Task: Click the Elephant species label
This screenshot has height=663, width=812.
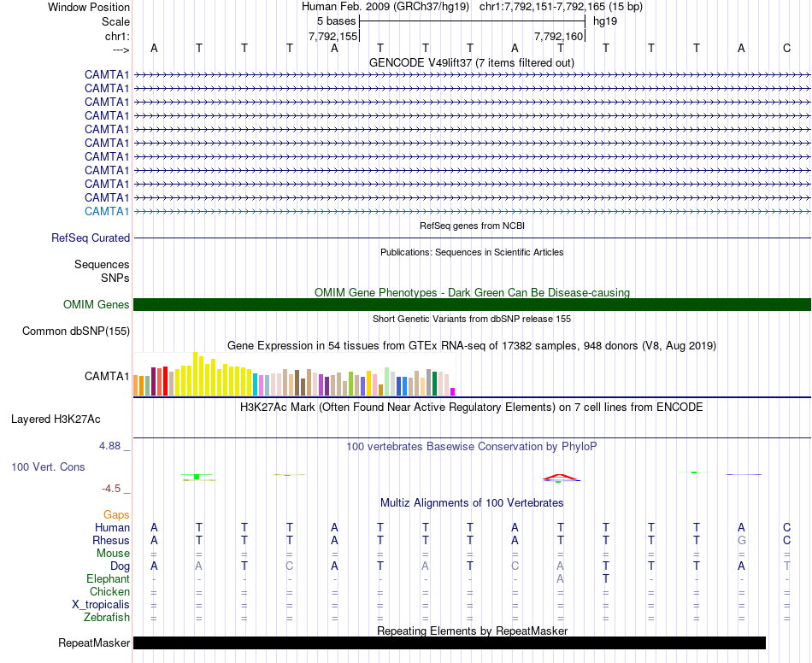Action: 108,578
